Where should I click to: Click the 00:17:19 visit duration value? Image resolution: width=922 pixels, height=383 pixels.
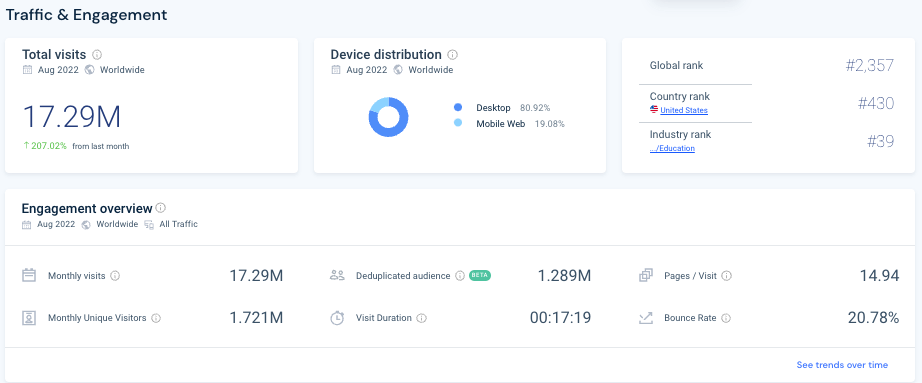560,318
